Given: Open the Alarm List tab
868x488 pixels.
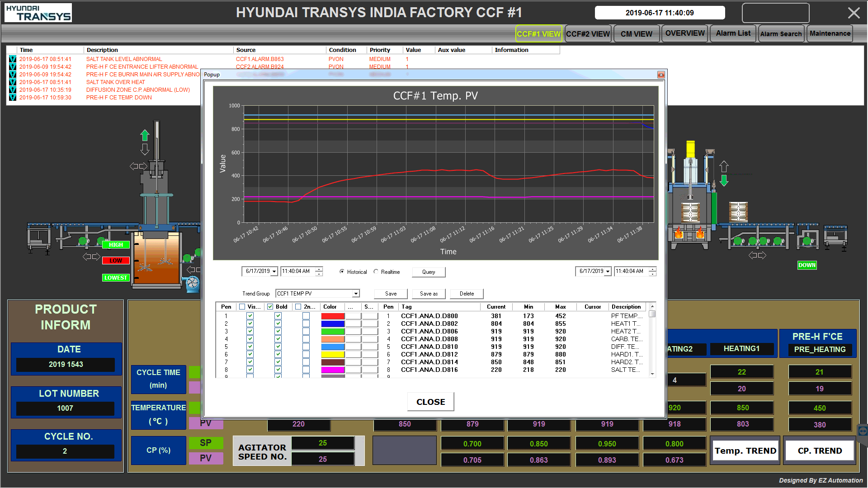Looking at the screenshot, I should pos(733,33).
